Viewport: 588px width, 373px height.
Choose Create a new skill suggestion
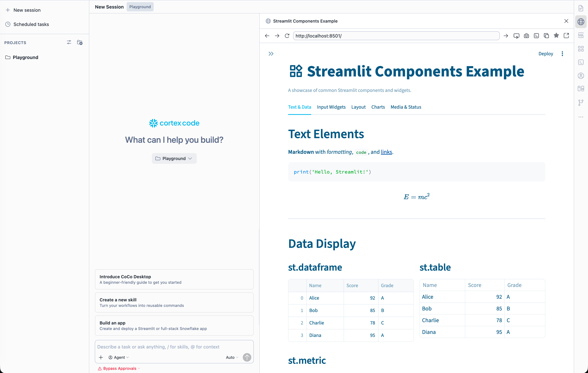tap(174, 302)
